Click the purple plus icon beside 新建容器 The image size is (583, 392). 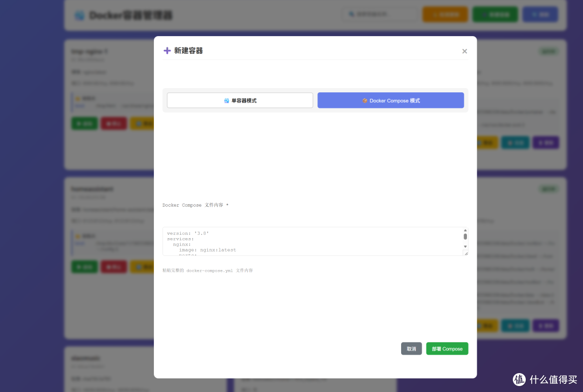click(x=167, y=51)
